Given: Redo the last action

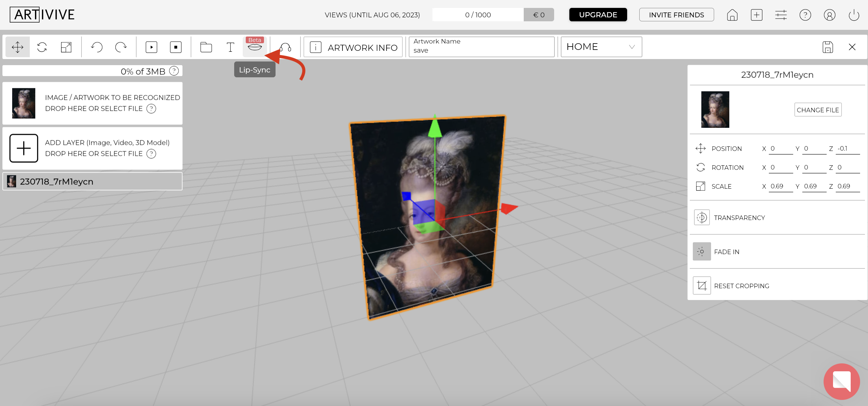Looking at the screenshot, I should coord(121,47).
